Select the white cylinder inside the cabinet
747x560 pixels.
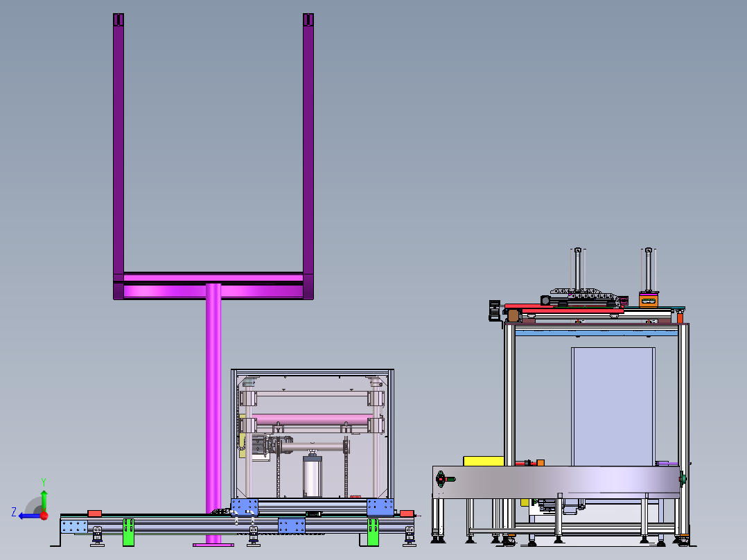(x=312, y=478)
